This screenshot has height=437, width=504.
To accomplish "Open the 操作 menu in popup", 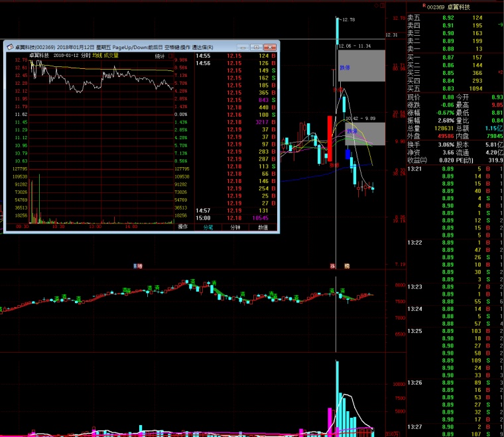I will [182, 227].
